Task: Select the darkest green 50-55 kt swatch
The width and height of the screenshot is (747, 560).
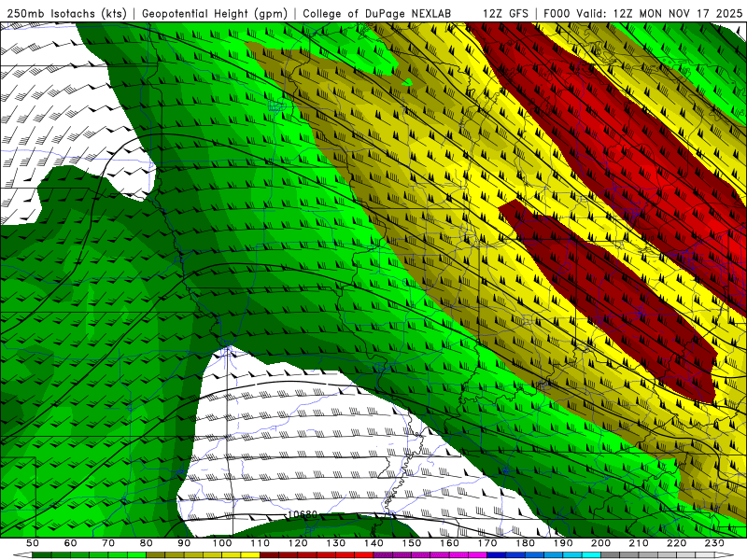Action: [42, 554]
